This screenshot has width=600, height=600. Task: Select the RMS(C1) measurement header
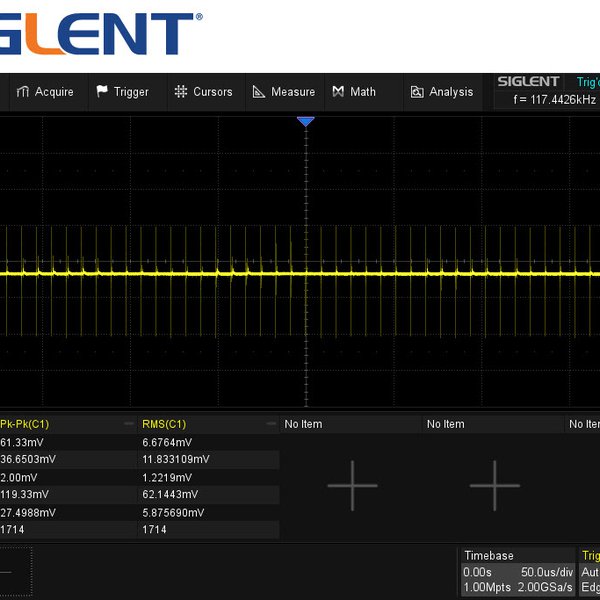click(x=166, y=424)
